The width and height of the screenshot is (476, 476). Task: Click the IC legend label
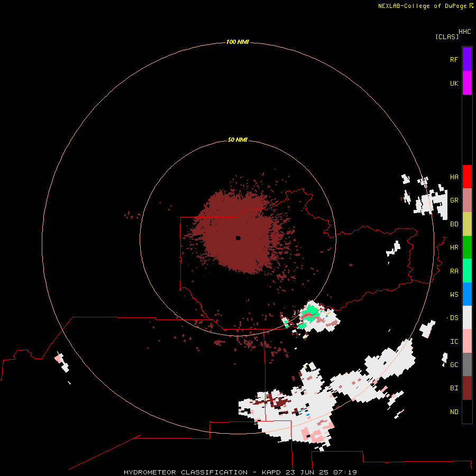(454, 342)
